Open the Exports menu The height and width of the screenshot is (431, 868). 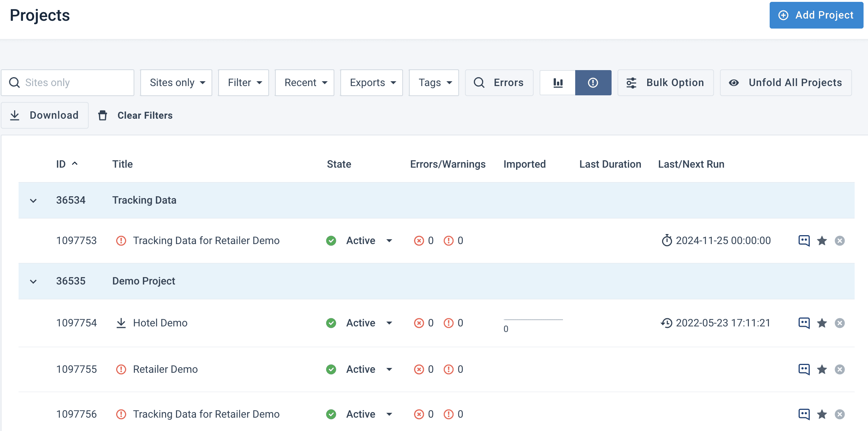point(372,83)
